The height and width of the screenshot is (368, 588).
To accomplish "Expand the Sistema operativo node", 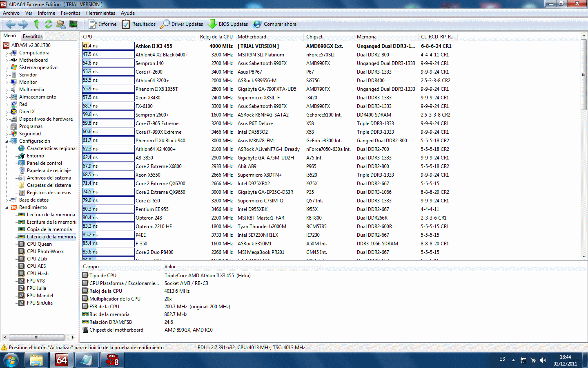I will (x=7, y=68).
